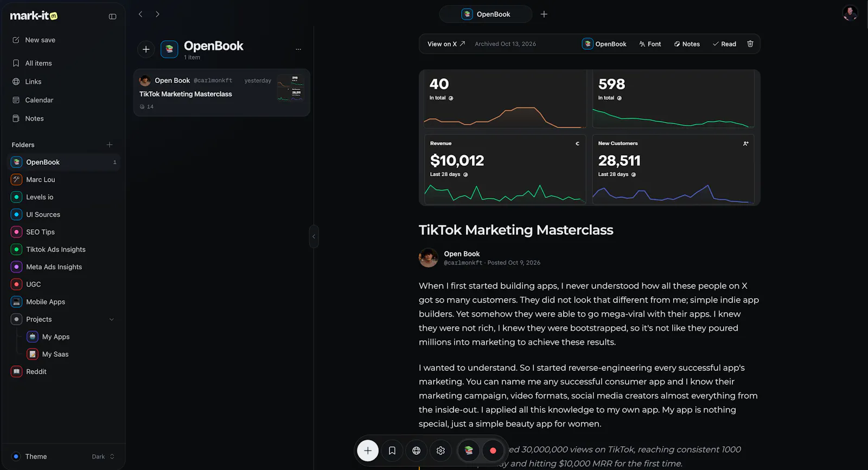Open the user profile avatar

click(x=850, y=13)
